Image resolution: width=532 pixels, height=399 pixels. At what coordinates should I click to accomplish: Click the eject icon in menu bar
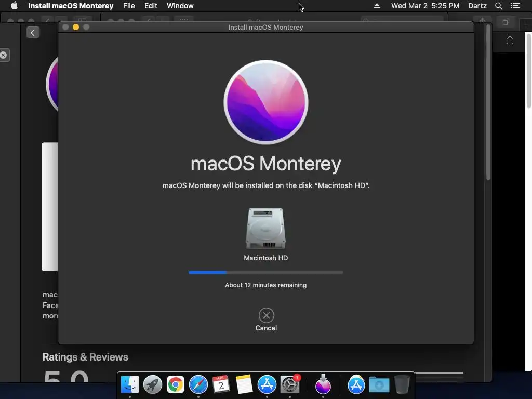(377, 6)
